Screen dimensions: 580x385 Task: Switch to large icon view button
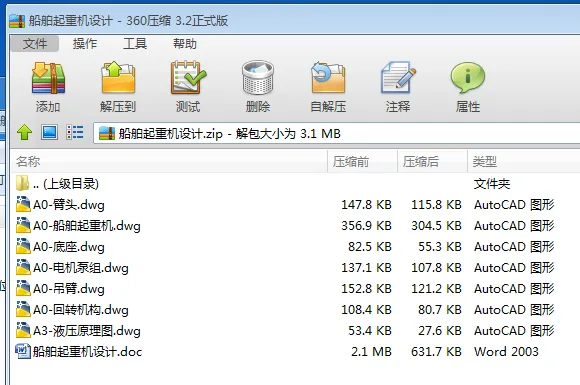[x=50, y=132]
